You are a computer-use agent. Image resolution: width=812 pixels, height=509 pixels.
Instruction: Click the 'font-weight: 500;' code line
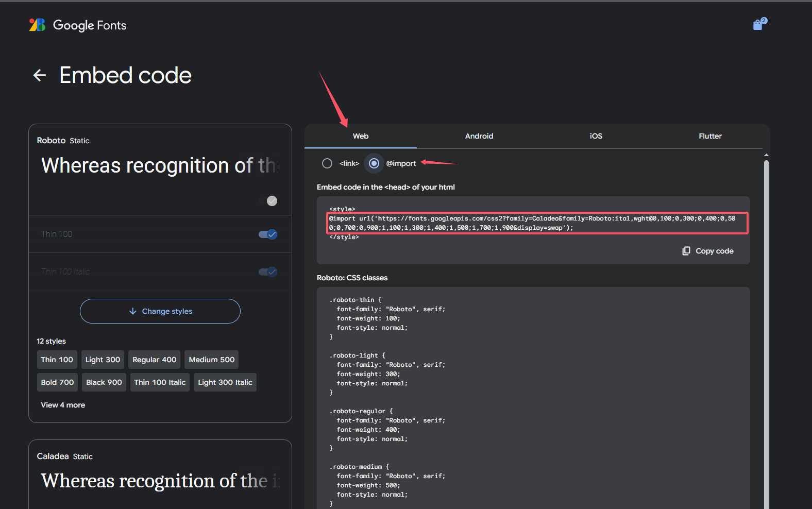pos(368,485)
